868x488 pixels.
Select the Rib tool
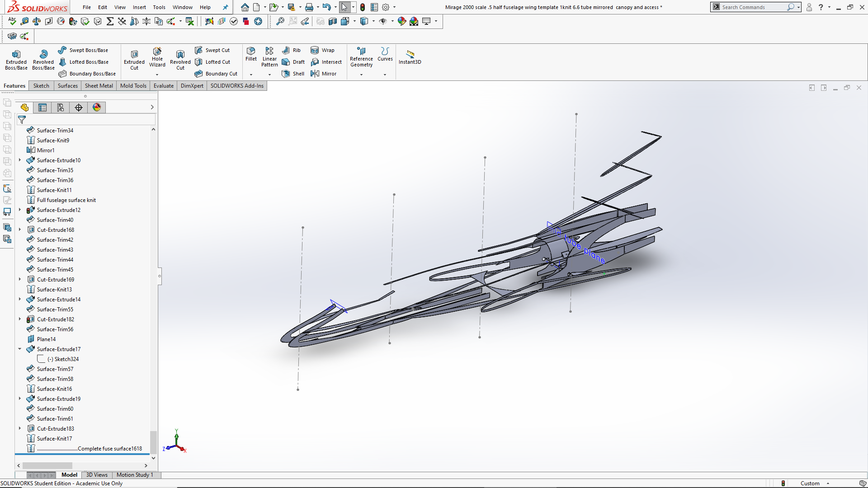pos(291,50)
